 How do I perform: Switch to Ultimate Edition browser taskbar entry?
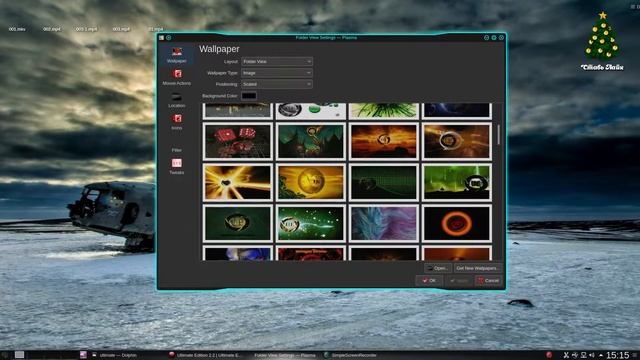coord(207,355)
